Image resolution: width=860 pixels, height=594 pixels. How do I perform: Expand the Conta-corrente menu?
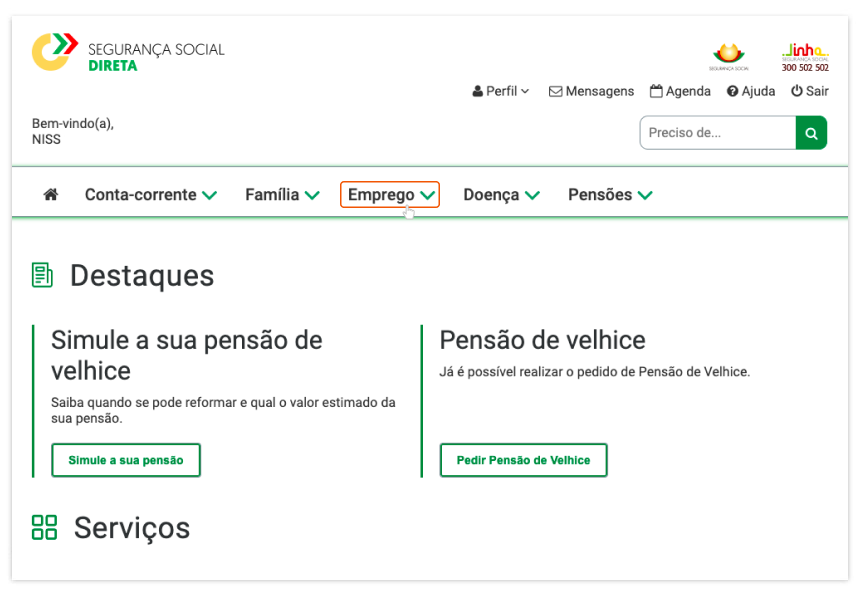(151, 195)
